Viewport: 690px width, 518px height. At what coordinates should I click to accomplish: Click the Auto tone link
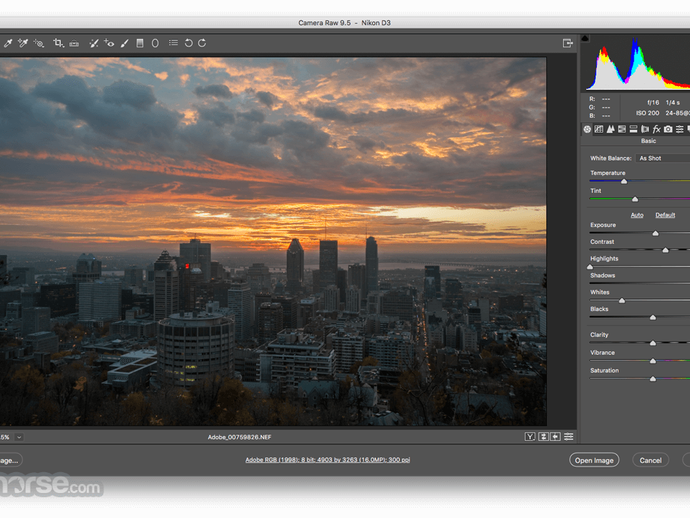pyautogui.click(x=637, y=215)
